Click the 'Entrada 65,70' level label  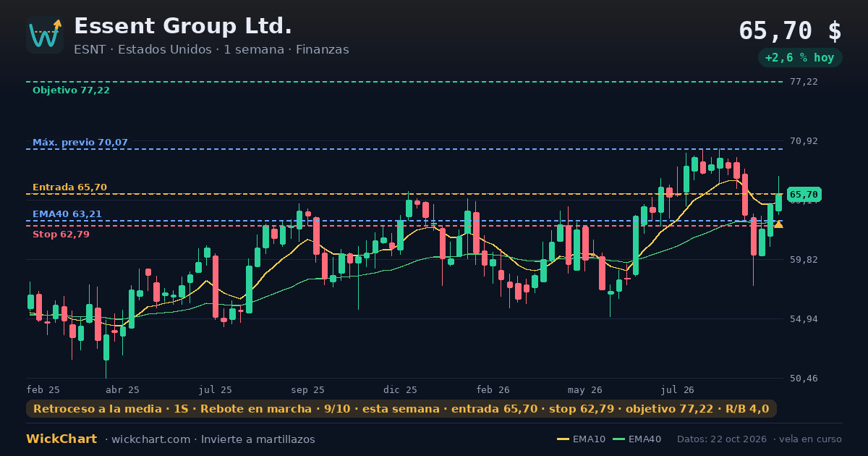pyautogui.click(x=69, y=187)
